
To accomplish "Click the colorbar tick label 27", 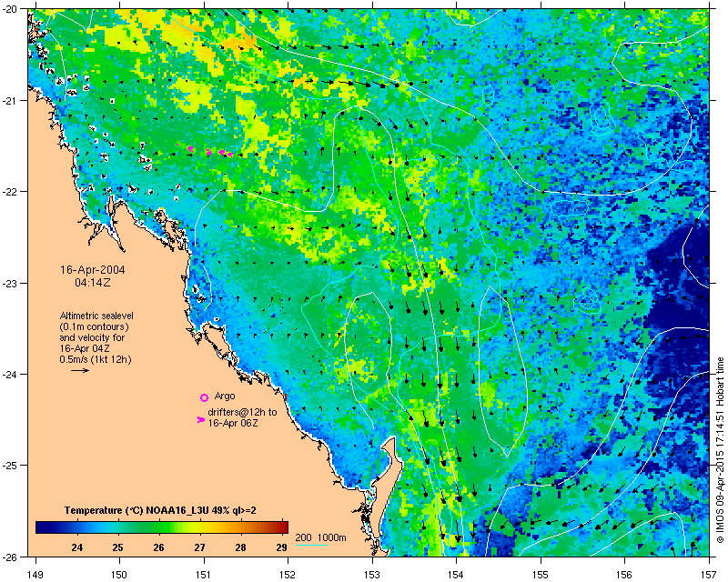I will coord(199,547).
